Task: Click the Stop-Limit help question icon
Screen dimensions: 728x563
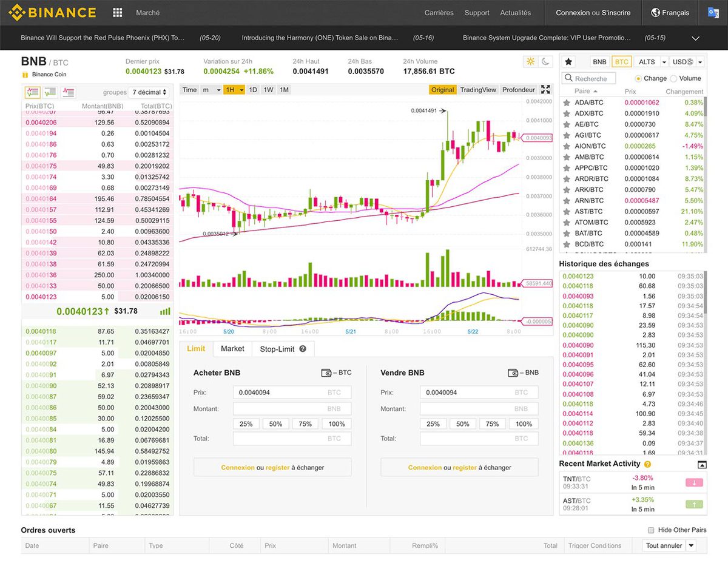Action: [303, 349]
